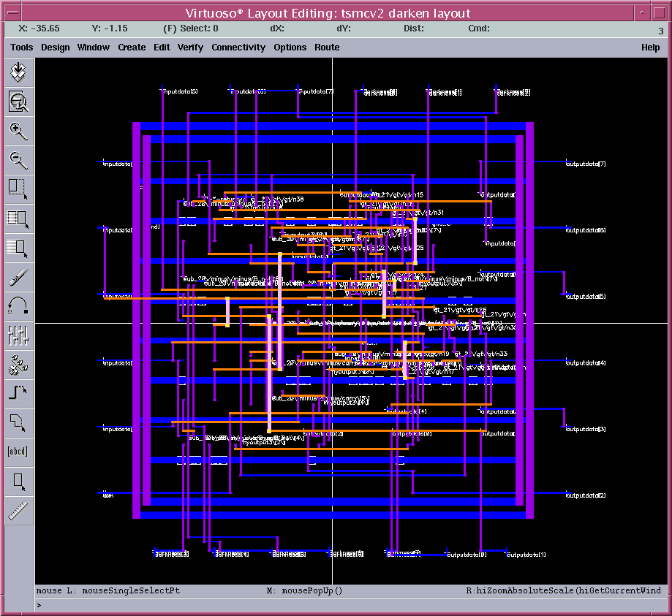Open the Route menu
The image size is (672, 616).
(x=326, y=47)
